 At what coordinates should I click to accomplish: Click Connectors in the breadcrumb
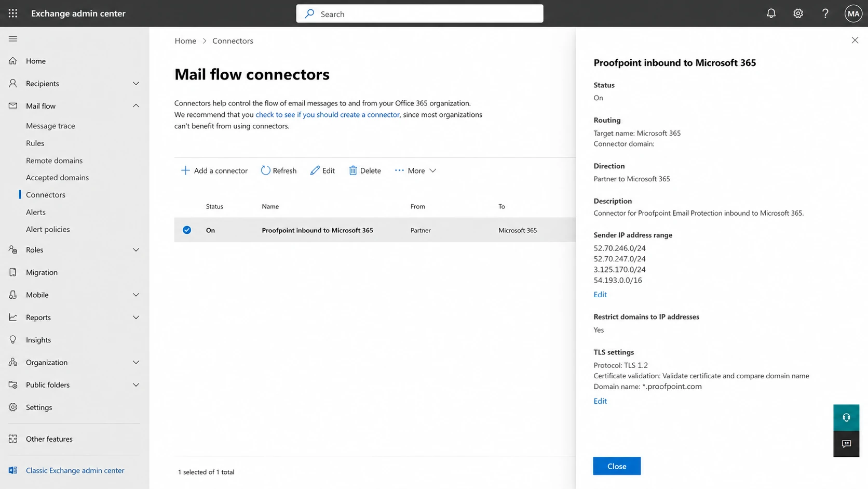pos(233,41)
